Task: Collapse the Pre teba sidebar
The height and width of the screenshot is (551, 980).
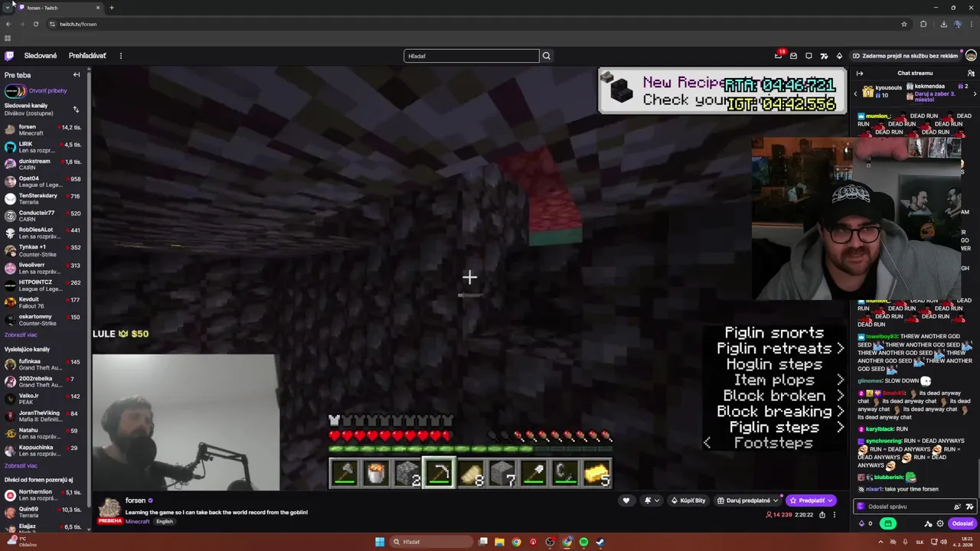Action: (x=77, y=75)
